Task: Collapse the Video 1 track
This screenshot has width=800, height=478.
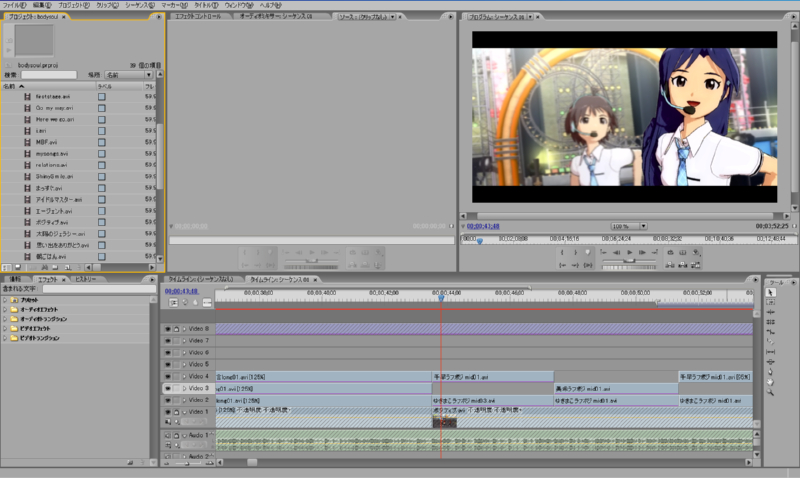Action: point(185,412)
